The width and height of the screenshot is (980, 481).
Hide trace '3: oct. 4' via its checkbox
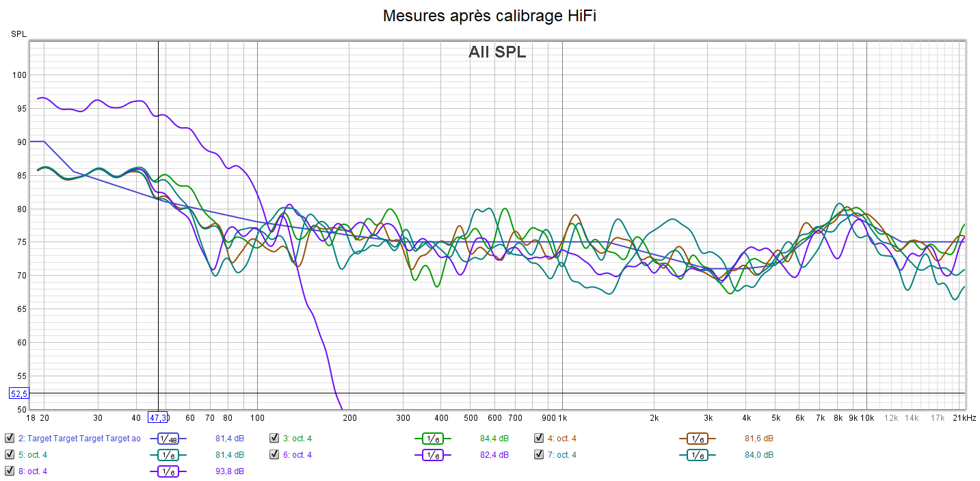tap(274, 439)
